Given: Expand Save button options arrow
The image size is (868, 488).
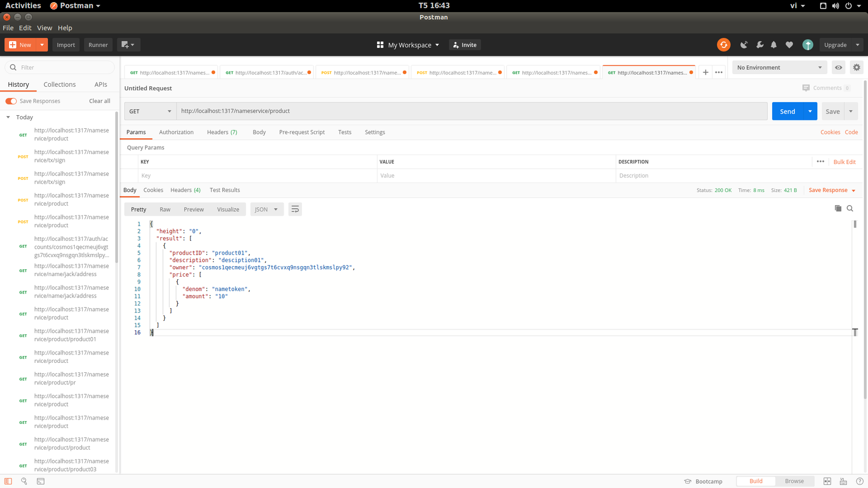Looking at the screenshot, I should (851, 111).
